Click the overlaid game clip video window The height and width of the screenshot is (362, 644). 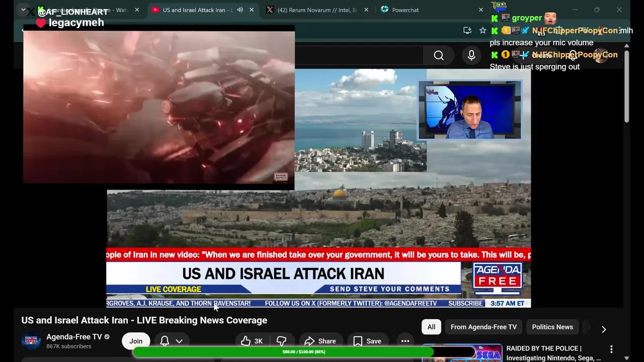pyautogui.click(x=159, y=107)
